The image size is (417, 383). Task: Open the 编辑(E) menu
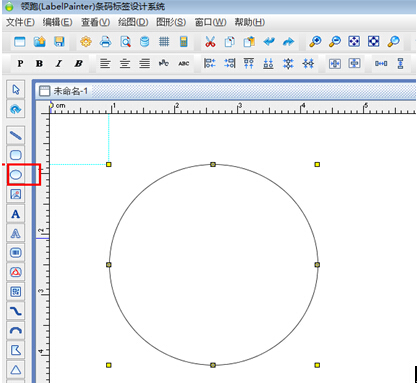pos(57,22)
